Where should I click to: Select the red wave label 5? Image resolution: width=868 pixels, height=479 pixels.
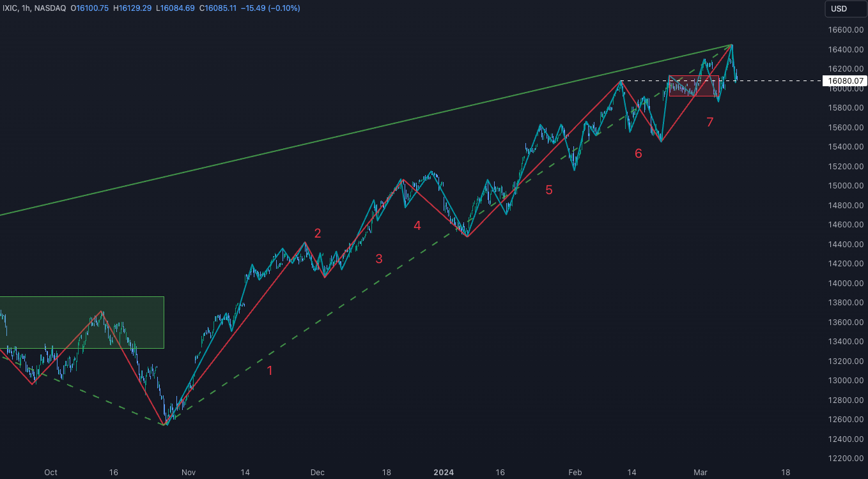click(548, 190)
